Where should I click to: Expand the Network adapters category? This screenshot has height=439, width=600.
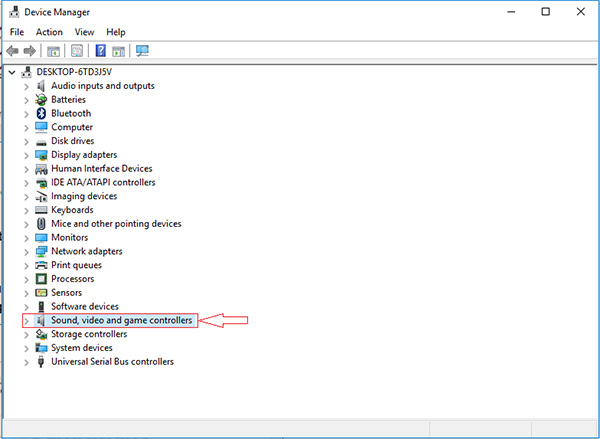pyautogui.click(x=26, y=251)
